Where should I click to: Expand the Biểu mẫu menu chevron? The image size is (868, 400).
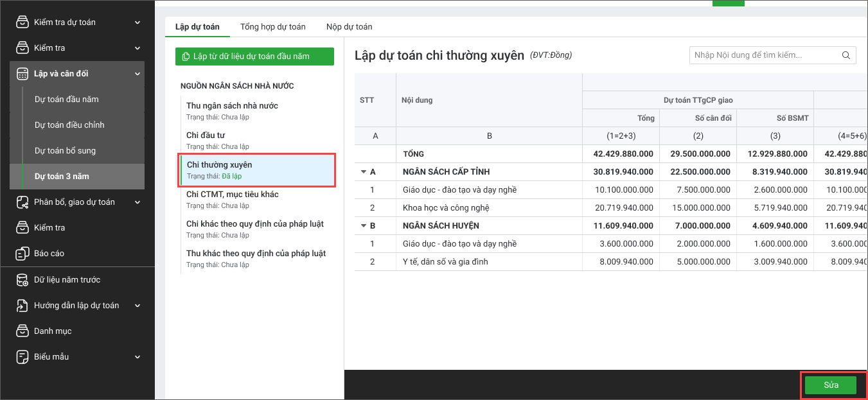point(137,357)
